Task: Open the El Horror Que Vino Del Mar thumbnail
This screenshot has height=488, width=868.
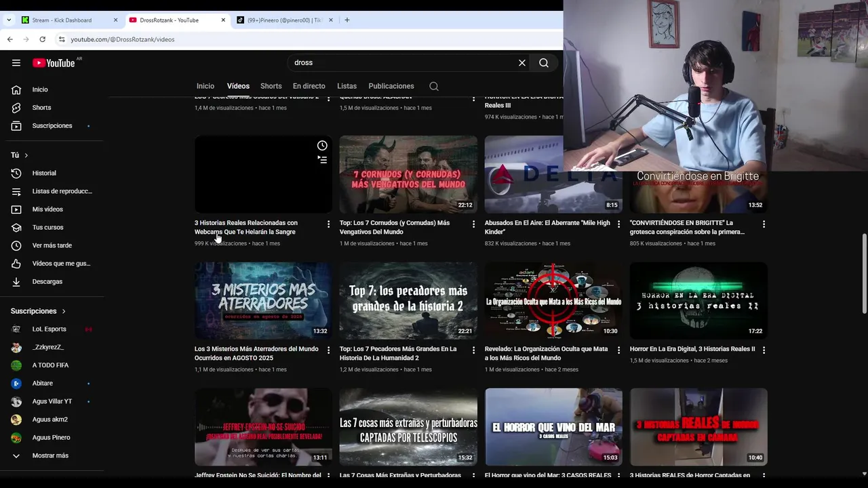Action: [553, 426]
